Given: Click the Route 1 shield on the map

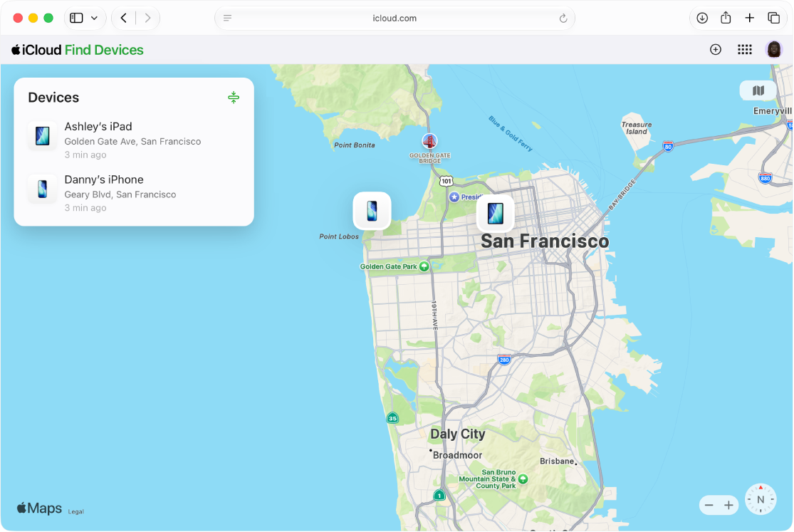Looking at the screenshot, I should click(439, 495).
